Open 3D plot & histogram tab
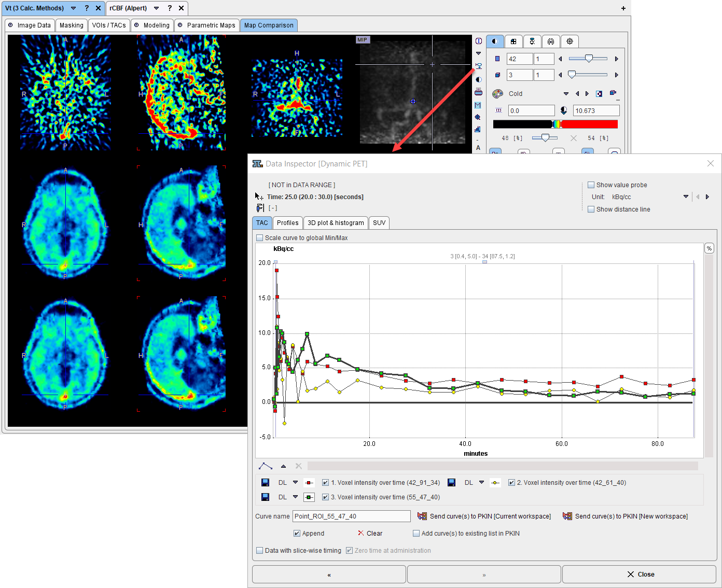Image resolution: width=722 pixels, height=588 pixels. [336, 223]
